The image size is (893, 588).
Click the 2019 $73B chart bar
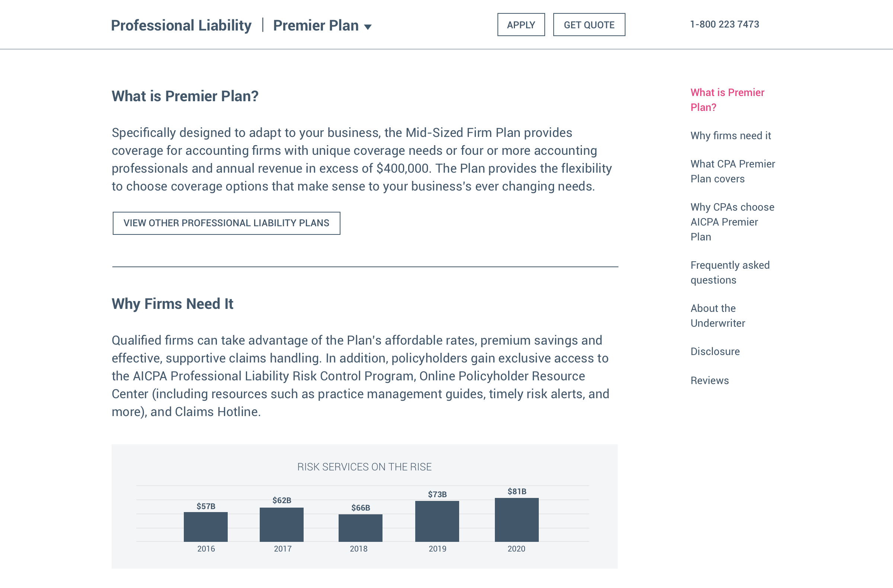tap(437, 521)
